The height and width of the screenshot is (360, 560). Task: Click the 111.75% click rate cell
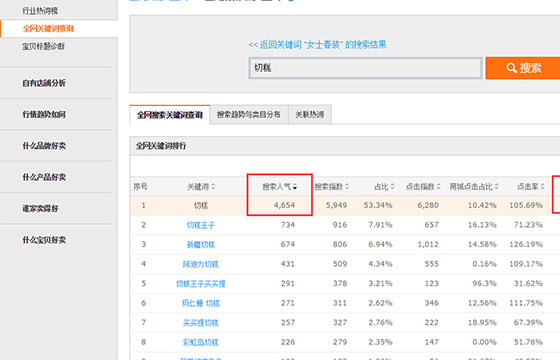[526, 303]
